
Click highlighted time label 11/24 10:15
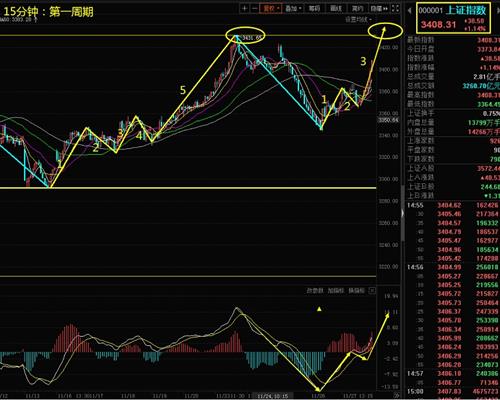(272, 396)
